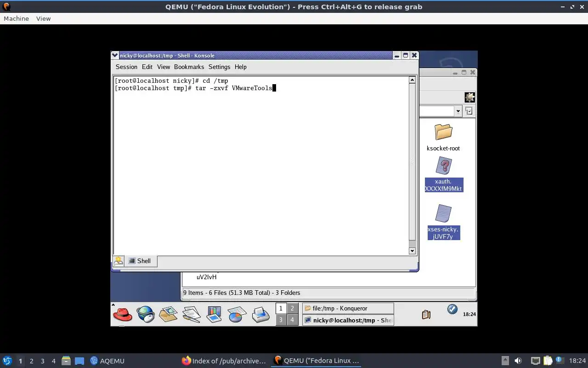The width and height of the screenshot is (588, 368).
Task: Switch to host workspace 4
Action: coord(53,361)
